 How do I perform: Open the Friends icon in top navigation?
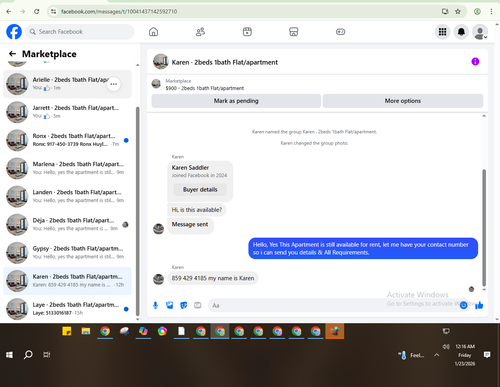[x=200, y=32]
